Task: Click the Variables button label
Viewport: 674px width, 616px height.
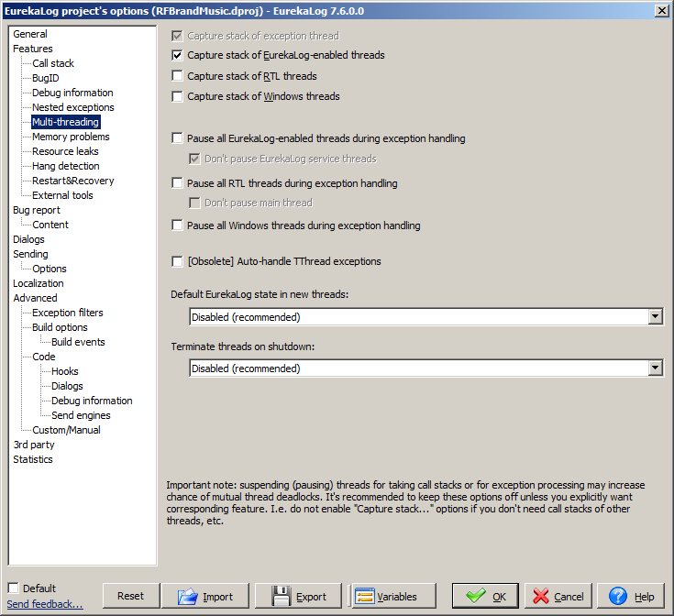Action: [x=397, y=597]
